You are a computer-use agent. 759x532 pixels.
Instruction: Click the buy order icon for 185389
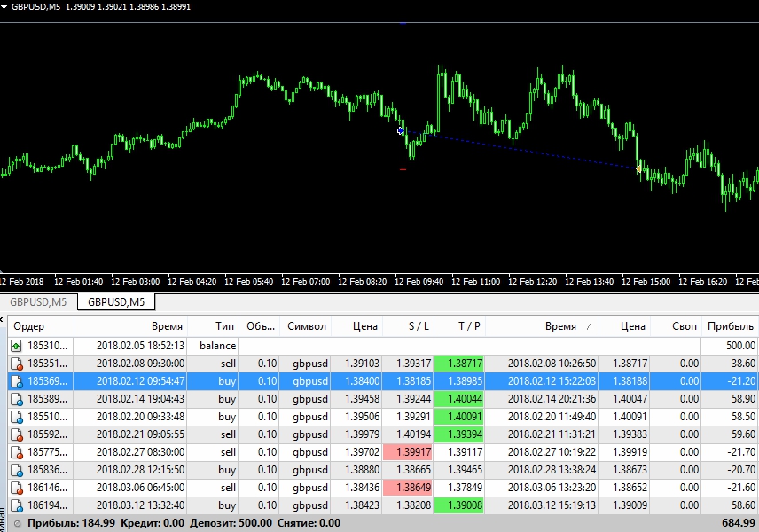pos(16,399)
